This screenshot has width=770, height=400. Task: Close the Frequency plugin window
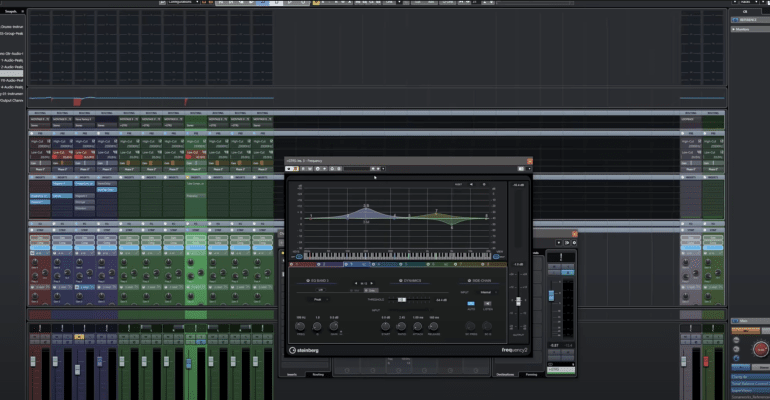pos(529,161)
